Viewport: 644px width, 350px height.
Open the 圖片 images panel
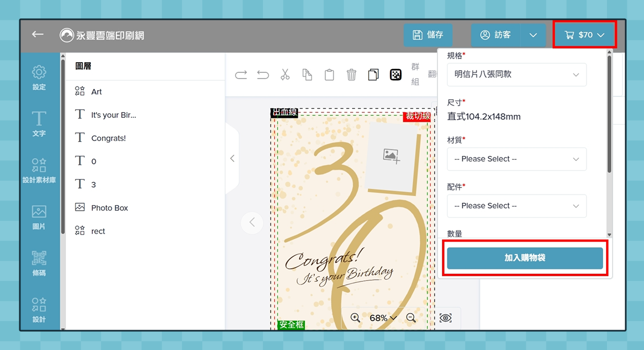click(39, 217)
